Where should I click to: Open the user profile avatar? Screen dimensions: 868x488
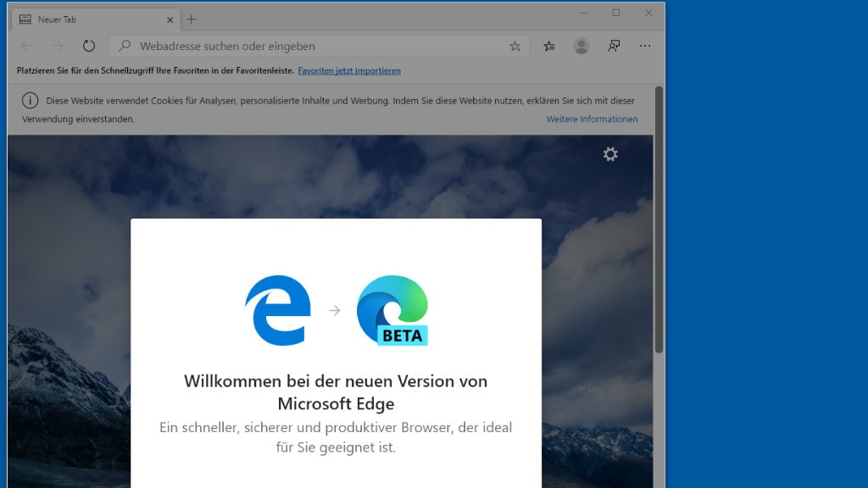pyautogui.click(x=581, y=46)
